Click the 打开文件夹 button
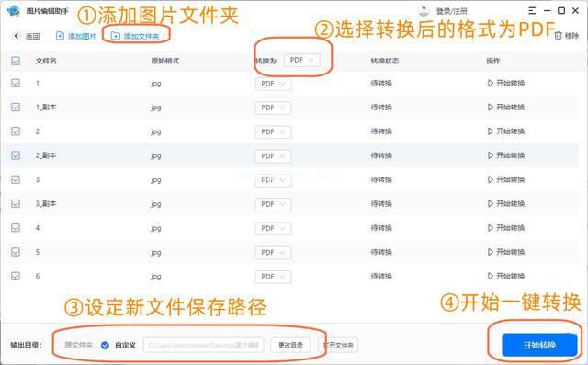The image size is (588, 365). [x=338, y=345]
